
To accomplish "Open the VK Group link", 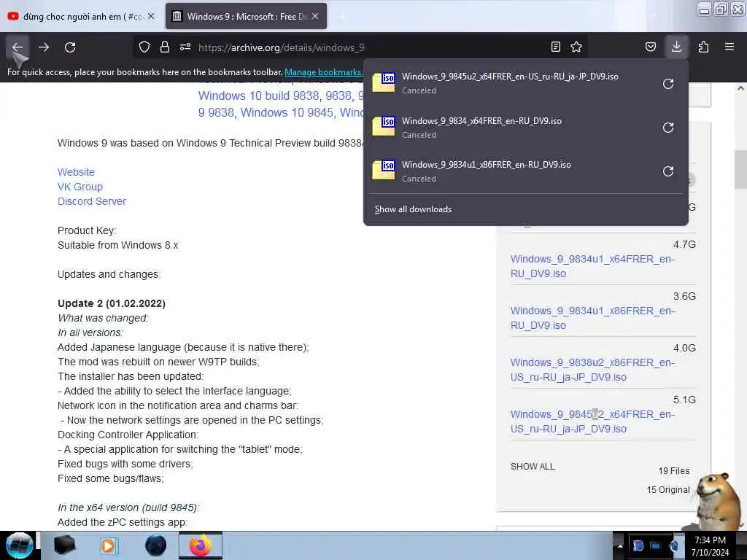I will coord(80,187).
